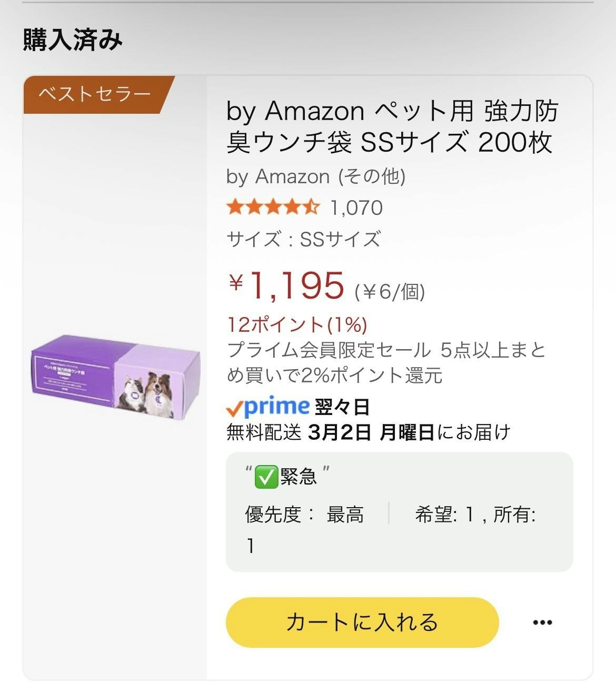Tap the prime logo badge
Screen dimensions: 616x691
(x=267, y=407)
